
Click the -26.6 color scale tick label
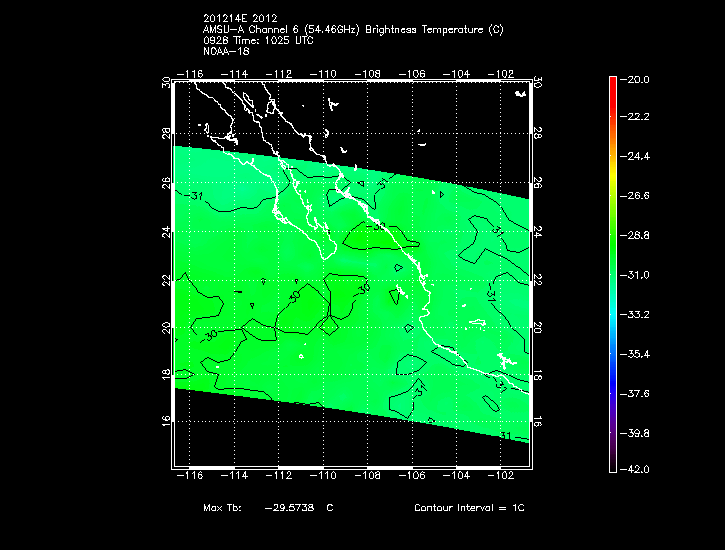[x=634, y=196]
